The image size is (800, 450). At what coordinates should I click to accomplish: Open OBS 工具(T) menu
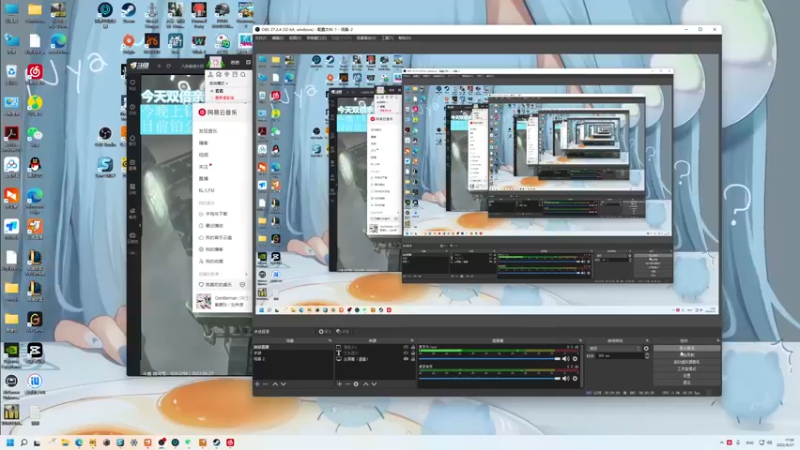[x=387, y=38]
